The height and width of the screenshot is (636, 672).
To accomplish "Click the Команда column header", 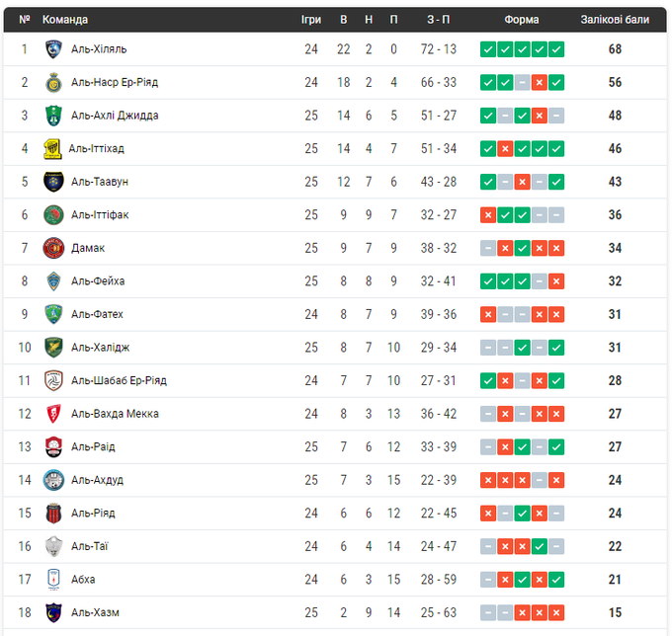I will 65,20.
